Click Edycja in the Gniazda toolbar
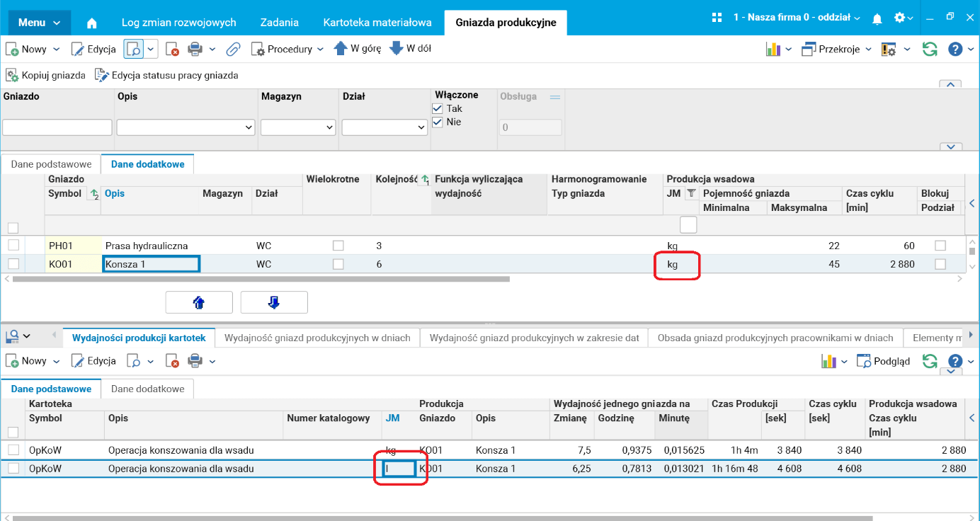The image size is (980, 521). (93, 49)
